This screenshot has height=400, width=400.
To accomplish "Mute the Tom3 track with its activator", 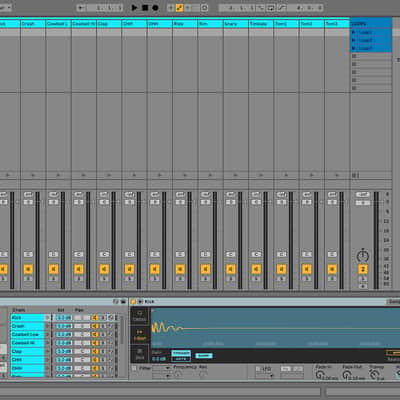I will [x=332, y=269].
